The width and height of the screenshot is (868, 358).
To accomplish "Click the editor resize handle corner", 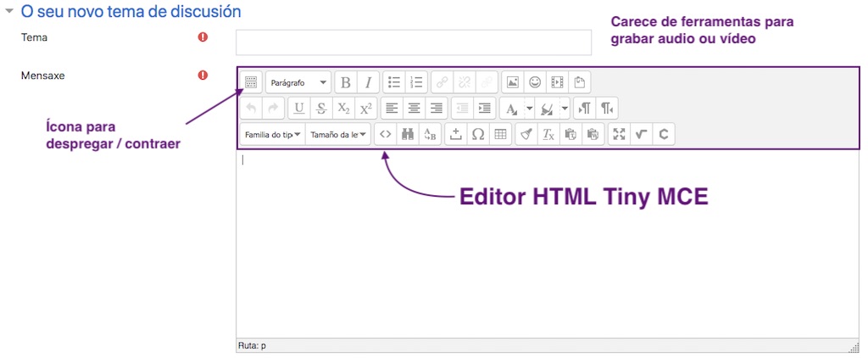I will click(854, 346).
